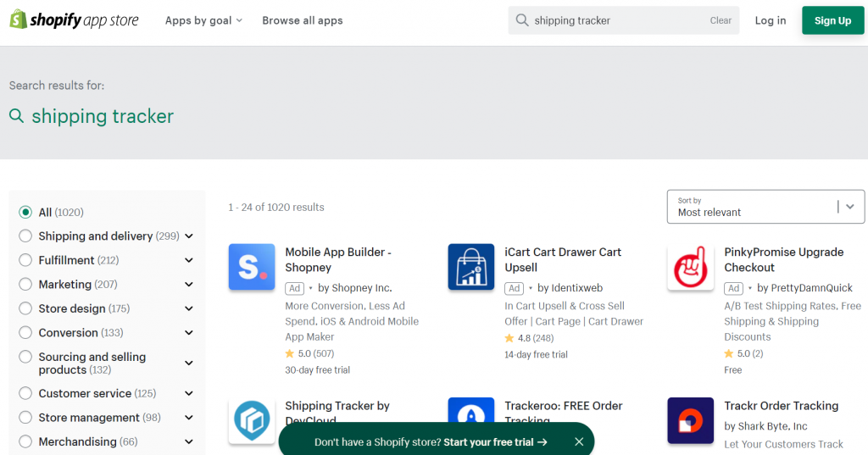This screenshot has height=455, width=868.
Task: Go to Browse all apps
Action: (303, 20)
